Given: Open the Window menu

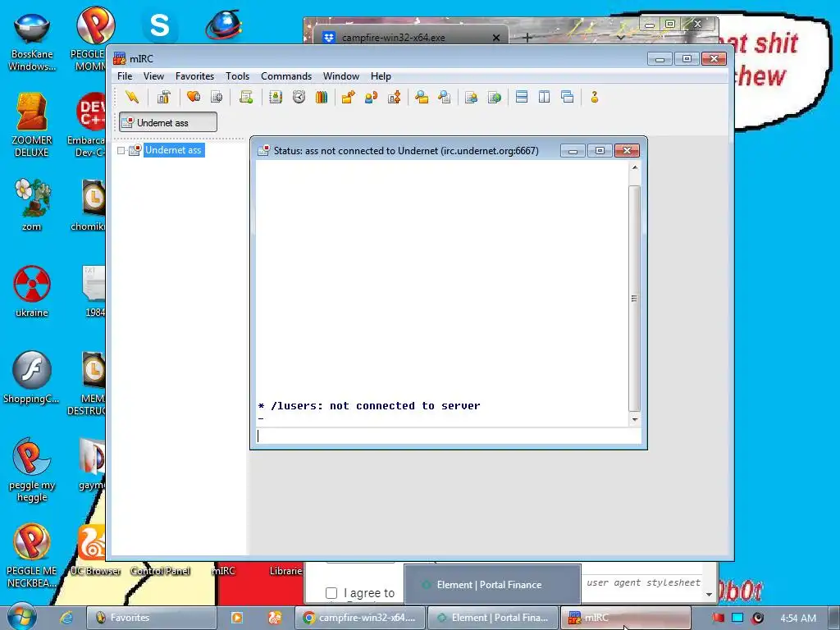Looking at the screenshot, I should (x=340, y=76).
